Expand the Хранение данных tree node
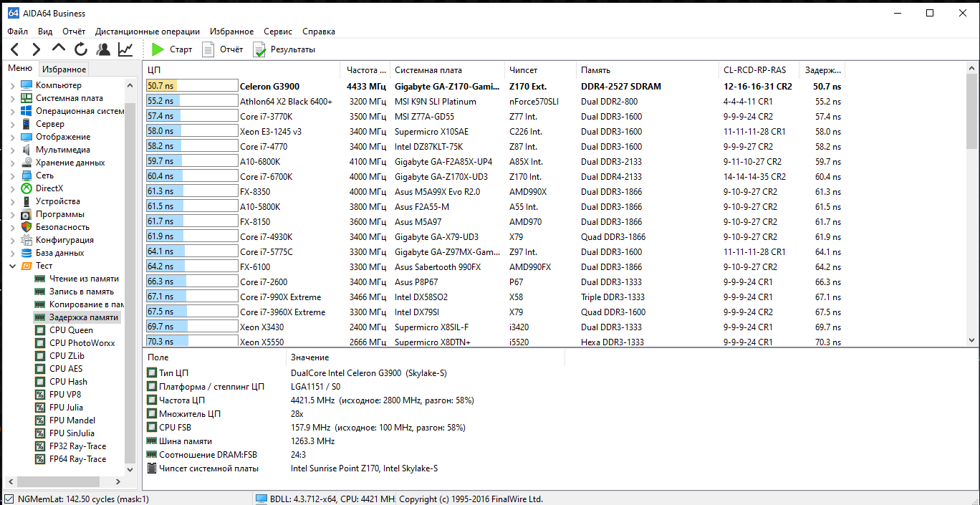980x505 pixels. [x=12, y=163]
